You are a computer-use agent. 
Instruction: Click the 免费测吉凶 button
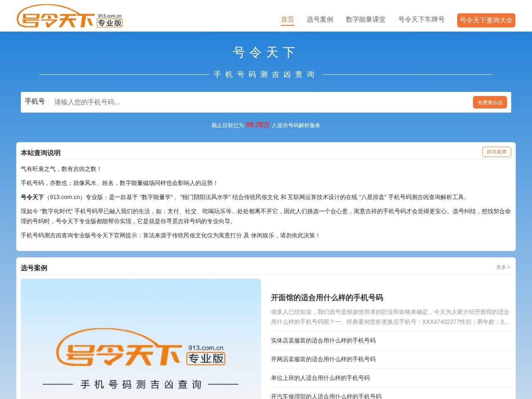(x=490, y=102)
